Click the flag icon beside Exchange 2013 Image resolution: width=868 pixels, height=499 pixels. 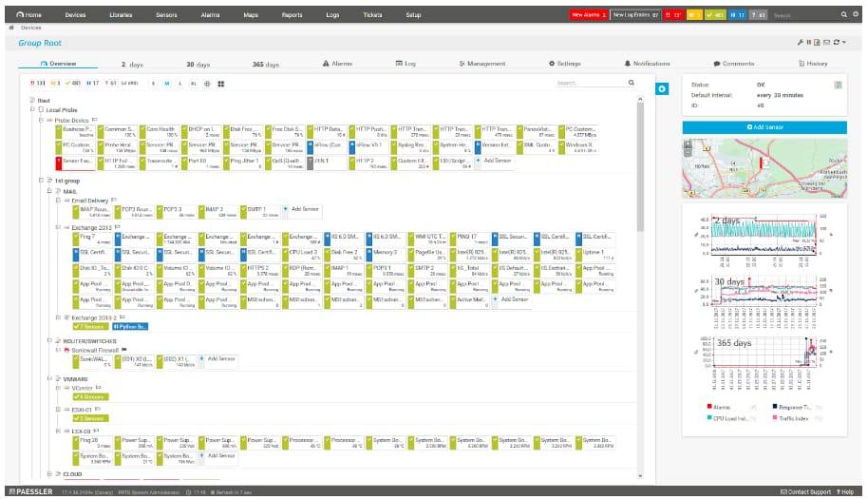click(117, 227)
